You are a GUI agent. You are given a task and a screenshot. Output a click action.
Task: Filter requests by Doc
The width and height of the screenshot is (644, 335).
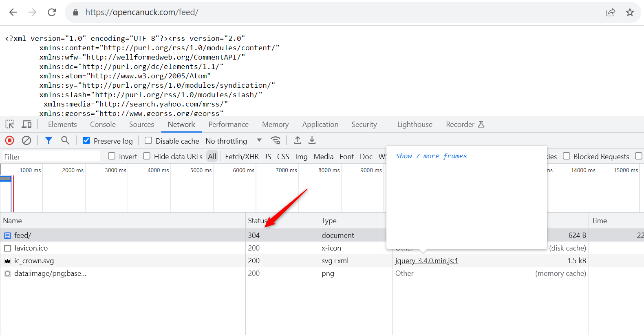pos(366,156)
